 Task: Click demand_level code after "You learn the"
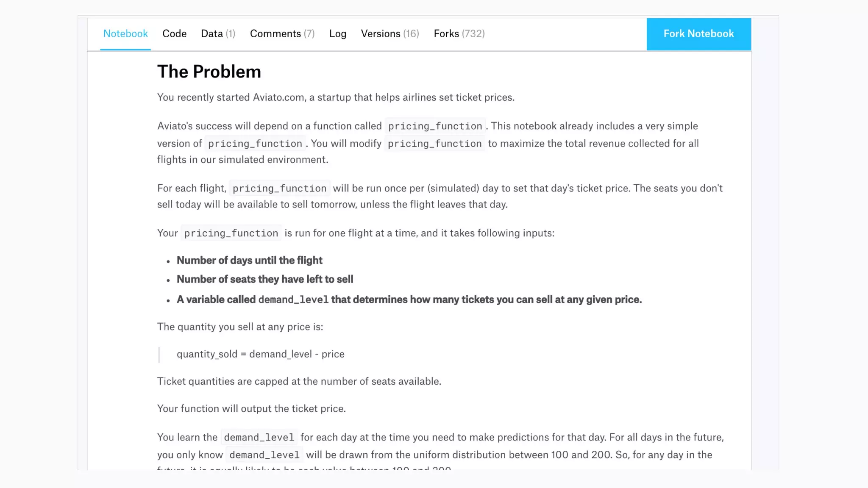[259, 438]
